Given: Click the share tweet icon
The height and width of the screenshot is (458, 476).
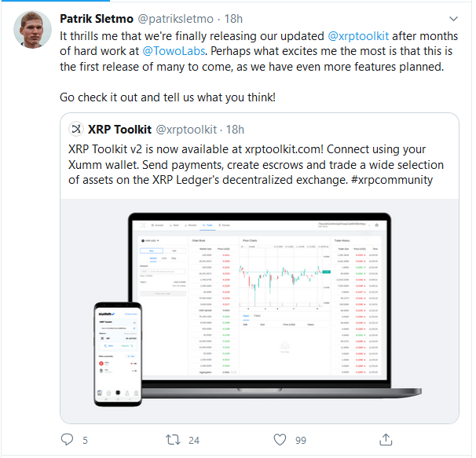Looking at the screenshot, I should point(386,439).
